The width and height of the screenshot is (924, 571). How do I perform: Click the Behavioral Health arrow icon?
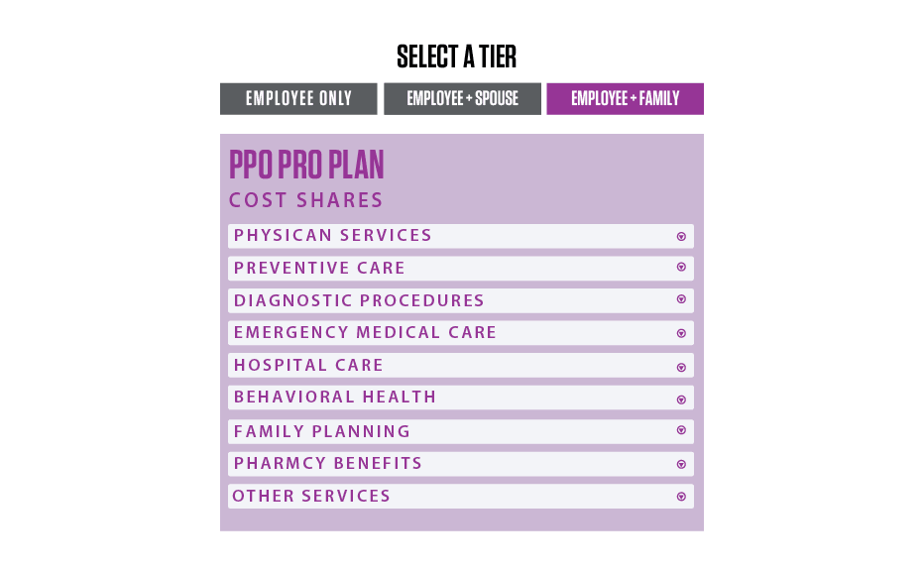(681, 400)
